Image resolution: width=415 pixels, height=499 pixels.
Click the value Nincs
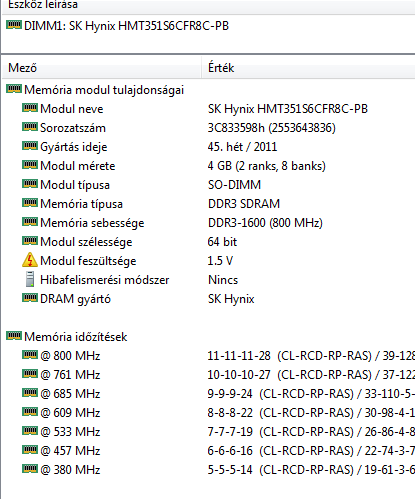(223, 280)
